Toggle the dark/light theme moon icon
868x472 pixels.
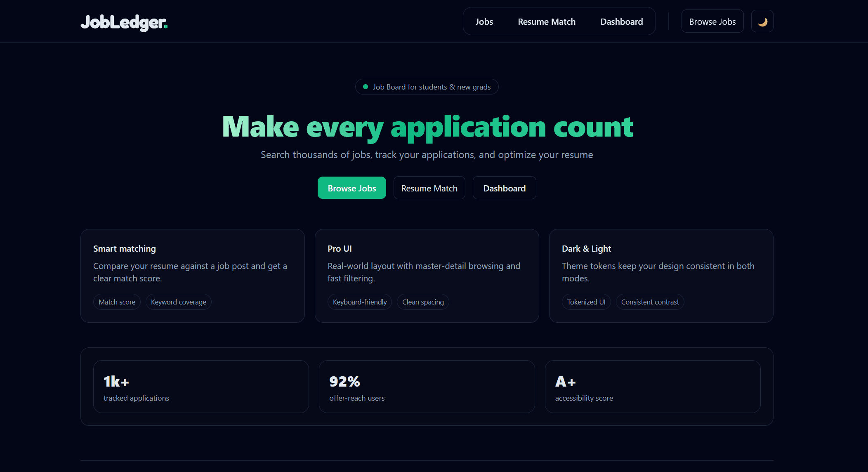[762, 21]
